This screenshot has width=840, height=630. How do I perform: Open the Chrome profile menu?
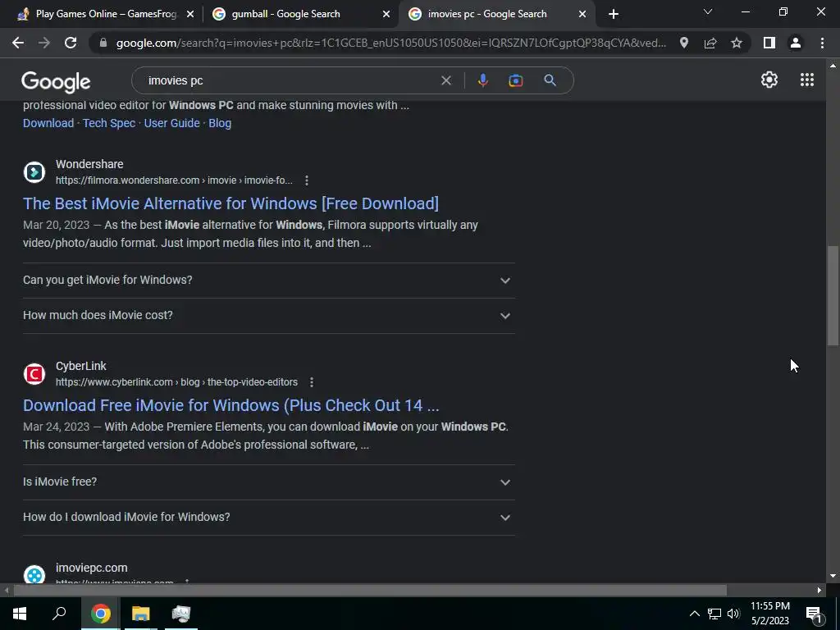click(x=796, y=43)
